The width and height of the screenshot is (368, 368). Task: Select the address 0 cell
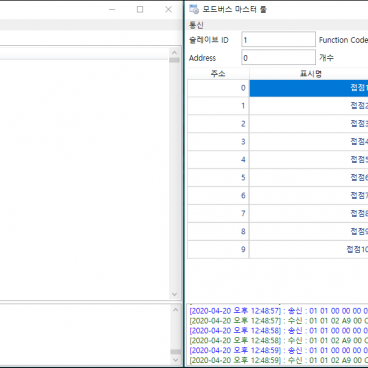(x=218, y=88)
